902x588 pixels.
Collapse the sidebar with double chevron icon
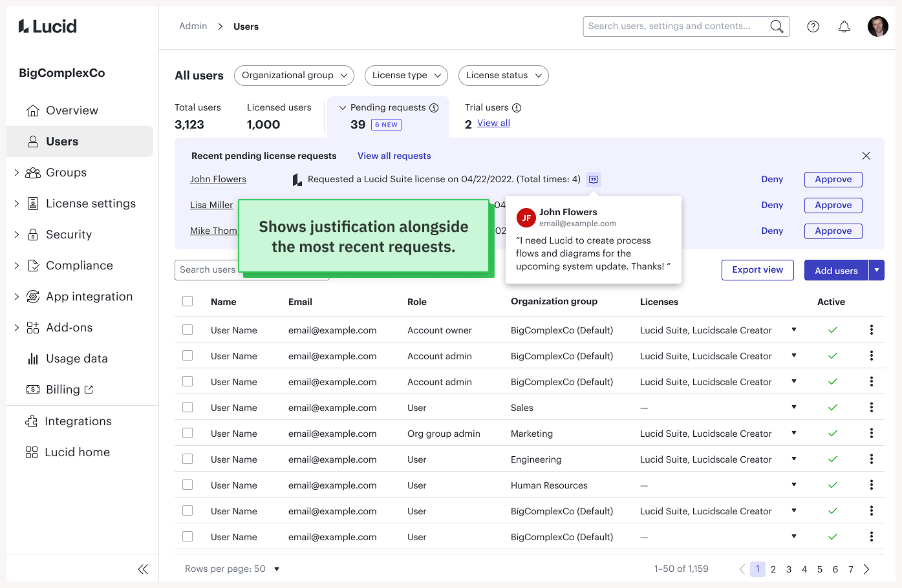tap(143, 569)
